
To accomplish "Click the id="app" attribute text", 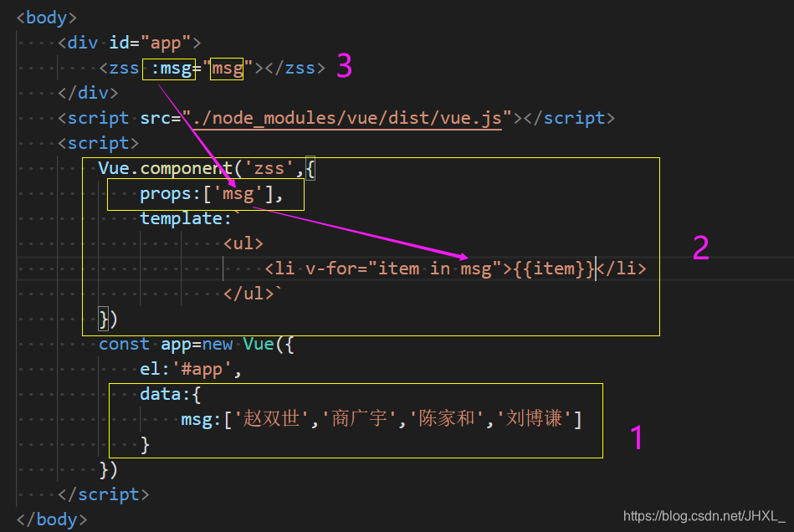I will pyautogui.click(x=150, y=43).
